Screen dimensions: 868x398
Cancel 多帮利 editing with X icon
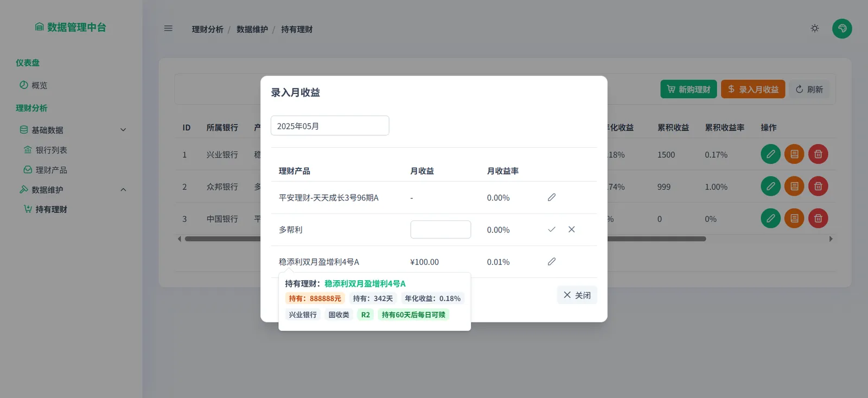tap(571, 229)
